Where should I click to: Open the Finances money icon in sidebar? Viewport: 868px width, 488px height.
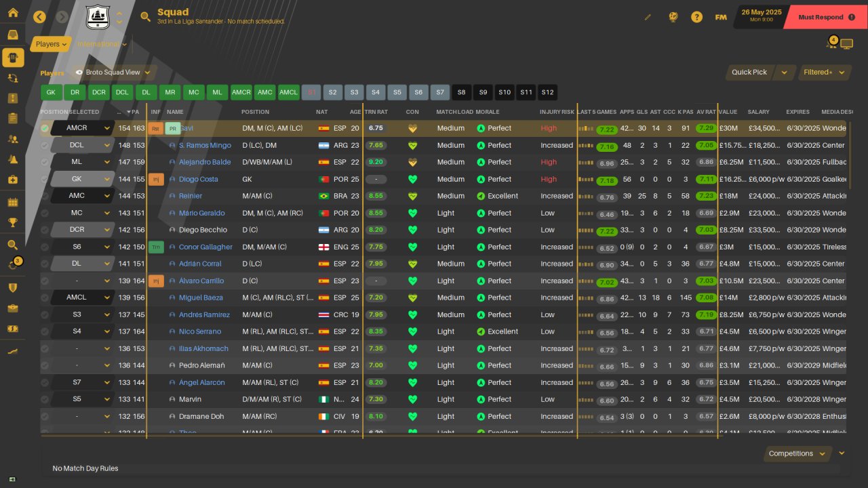tap(13, 329)
